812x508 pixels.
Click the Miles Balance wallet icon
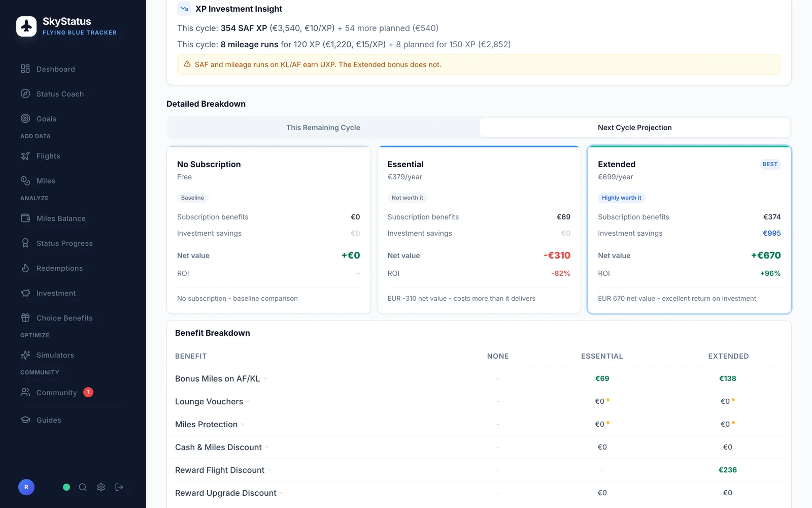pos(25,218)
